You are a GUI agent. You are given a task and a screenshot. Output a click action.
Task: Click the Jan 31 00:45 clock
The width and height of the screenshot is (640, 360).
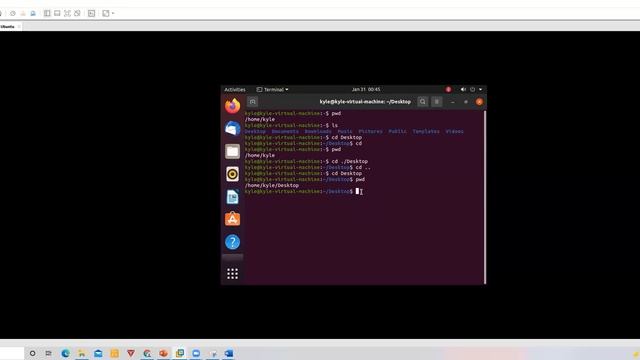(x=366, y=89)
